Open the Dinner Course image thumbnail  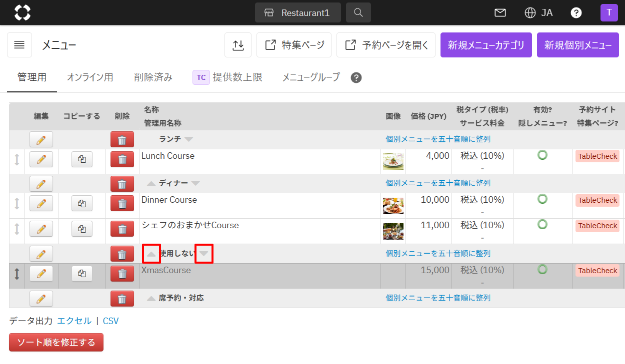click(393, 205)
